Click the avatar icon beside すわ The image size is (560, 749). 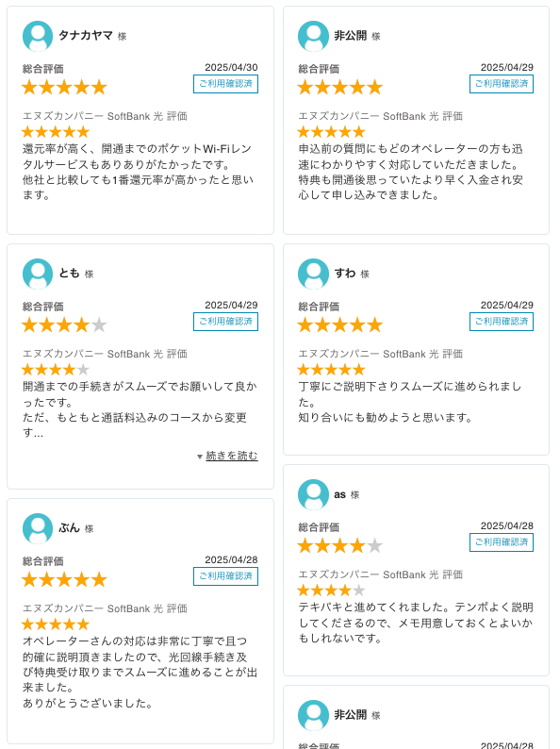(313, 274)
